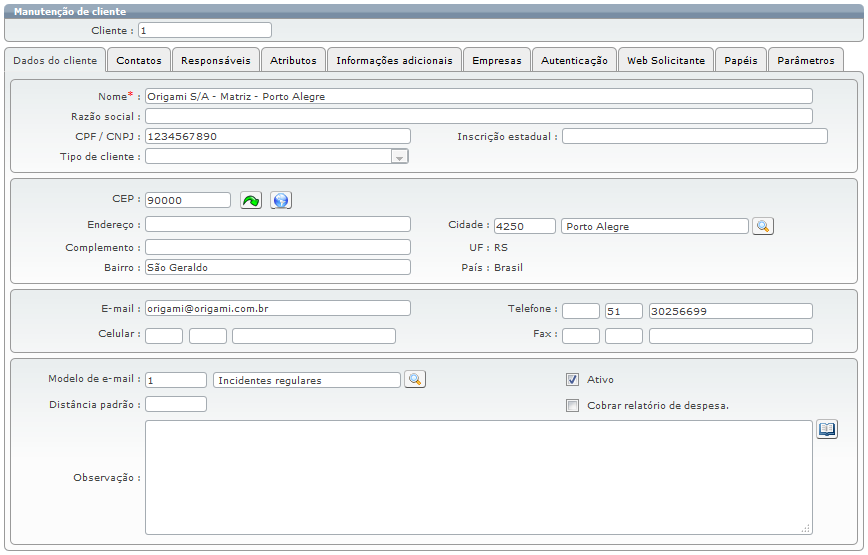
Task: Click Telefone number field 30256699
Action: (x=731, y=311)
